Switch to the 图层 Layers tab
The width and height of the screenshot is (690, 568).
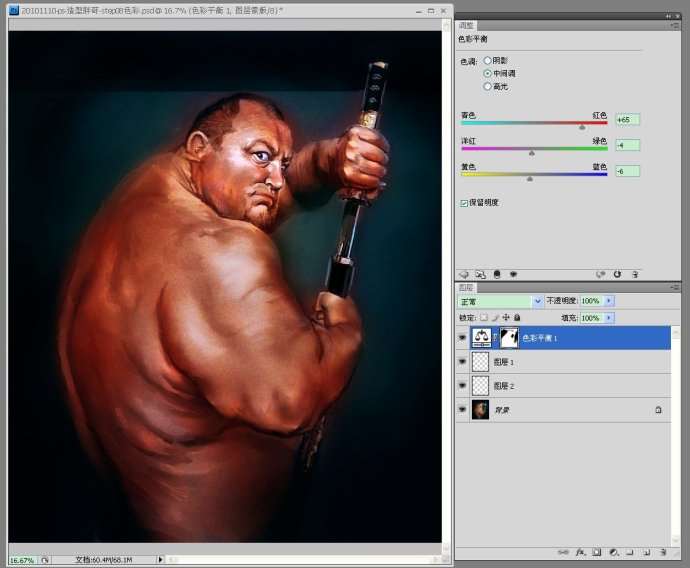(x=466, y=288)
